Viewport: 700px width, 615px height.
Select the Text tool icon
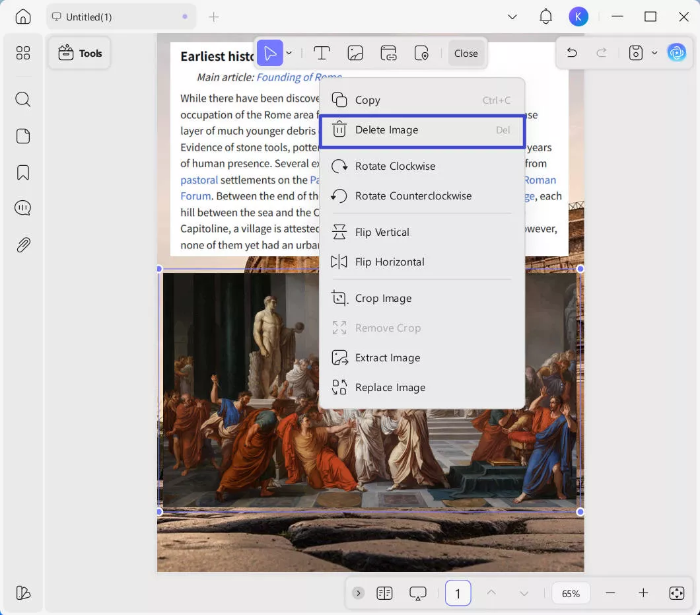(322, 53)
